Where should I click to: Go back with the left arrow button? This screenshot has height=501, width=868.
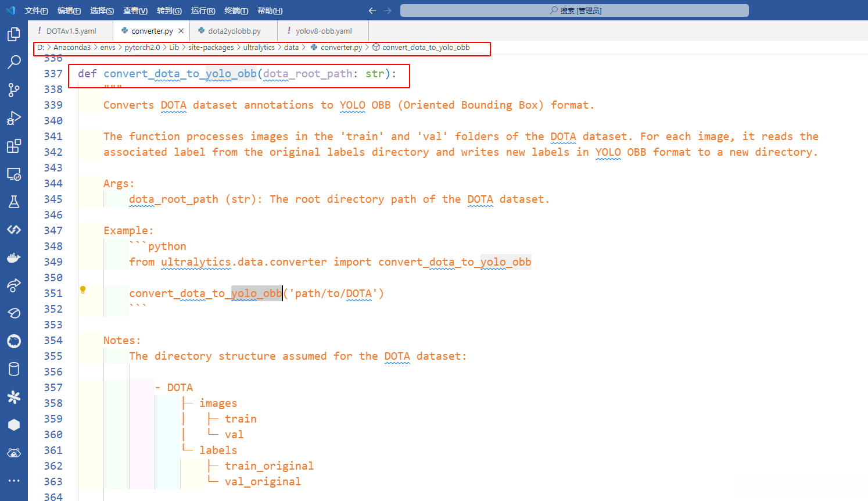372,10
